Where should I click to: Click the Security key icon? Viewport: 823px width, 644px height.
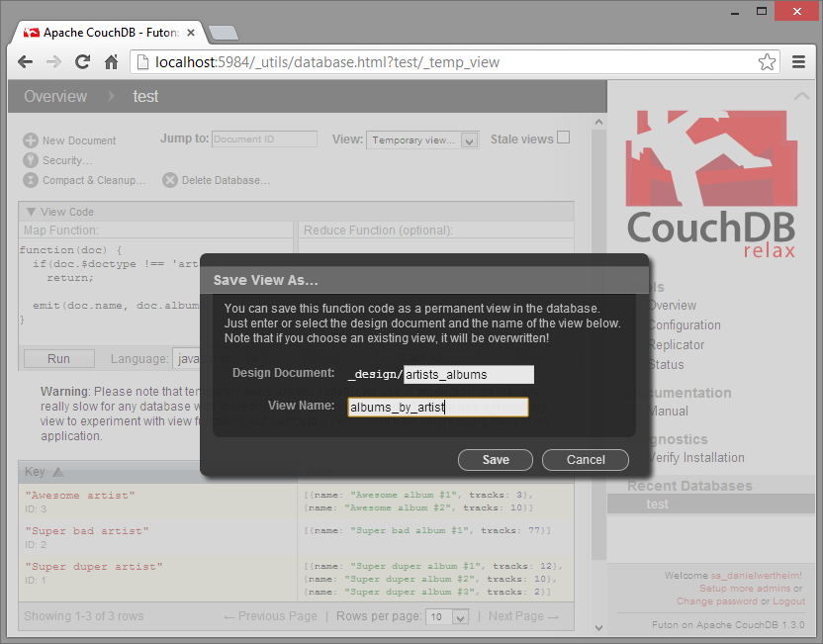coord(31,160)
